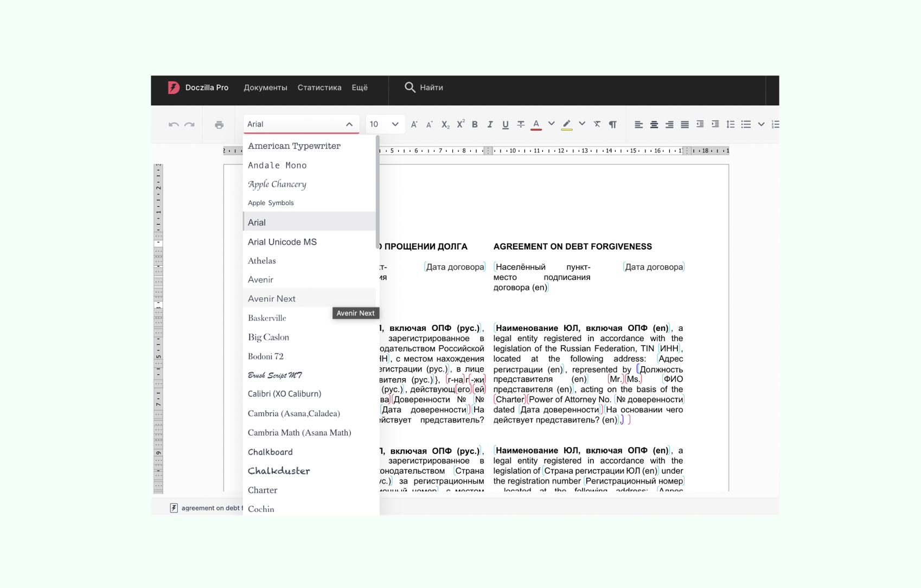
Task: Choose Arial font entry in list
Action: tap(309, 222)
